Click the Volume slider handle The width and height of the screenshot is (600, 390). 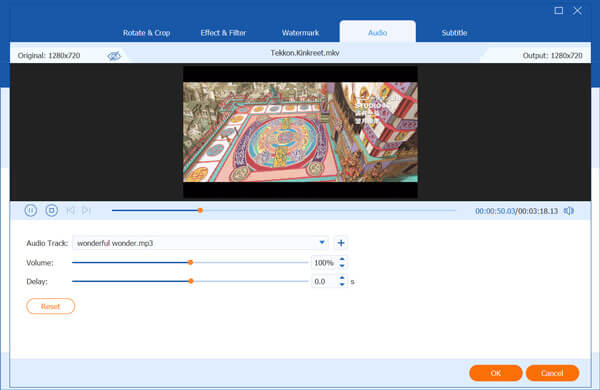(x=190, y=263)
